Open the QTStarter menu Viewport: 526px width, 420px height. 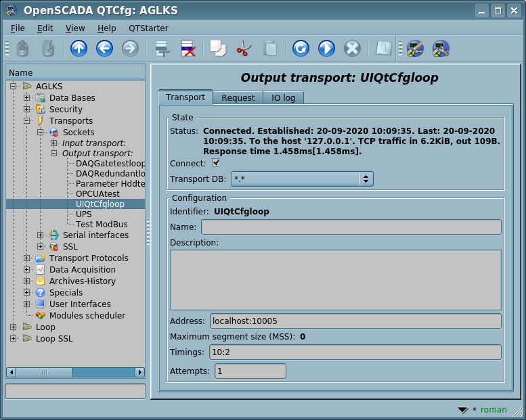(149, 28)
